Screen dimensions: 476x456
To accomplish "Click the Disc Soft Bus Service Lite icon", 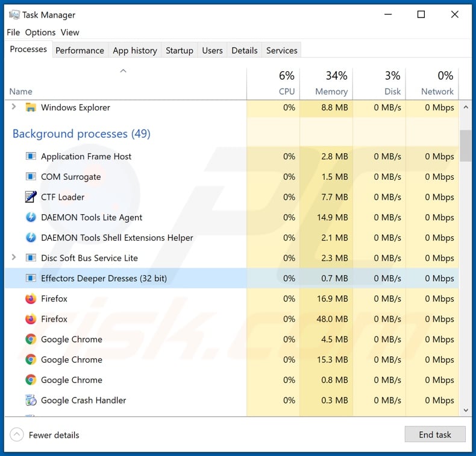I will 31,258.
